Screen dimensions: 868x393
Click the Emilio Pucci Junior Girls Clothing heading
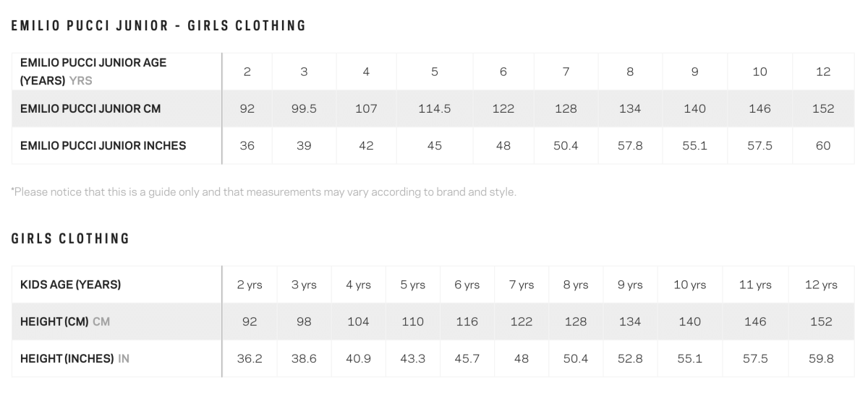[x=159, y=26]
